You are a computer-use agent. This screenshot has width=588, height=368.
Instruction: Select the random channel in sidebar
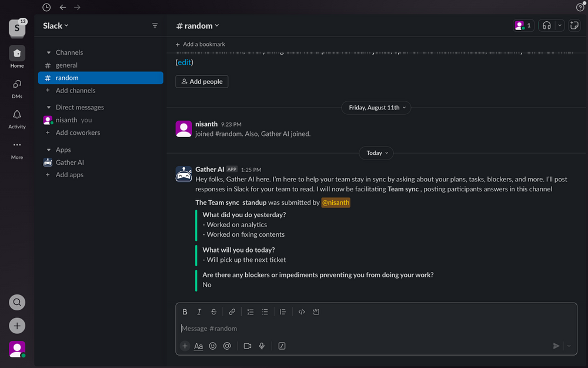pos(101,78)
